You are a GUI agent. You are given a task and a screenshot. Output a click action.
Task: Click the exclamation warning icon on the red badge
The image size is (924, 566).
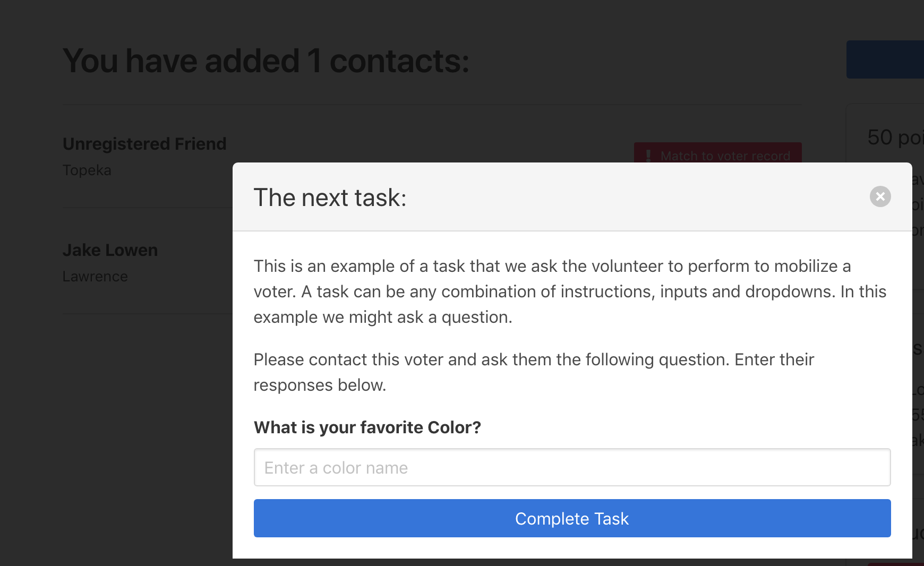(x=648, y=156)
